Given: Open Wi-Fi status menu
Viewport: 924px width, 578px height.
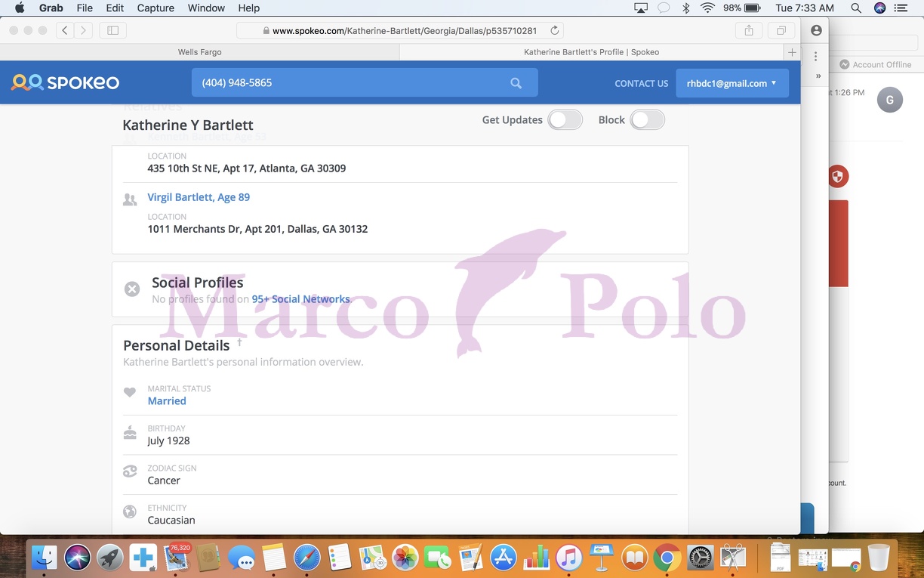Looking at the screenshot, I should (x=707, y=8).
